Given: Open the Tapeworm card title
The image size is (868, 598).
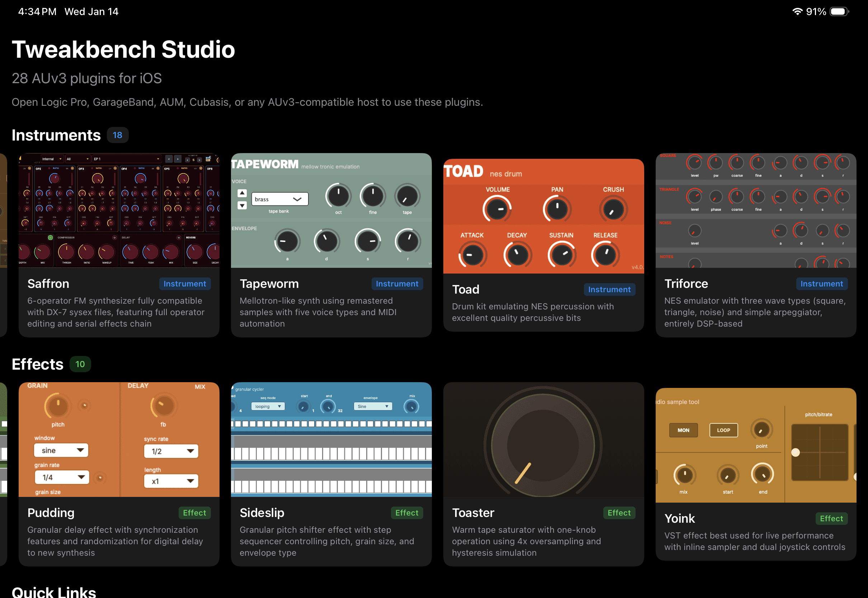Looking at the screenshot, I should pyautogui.click(x=269, y=284).
